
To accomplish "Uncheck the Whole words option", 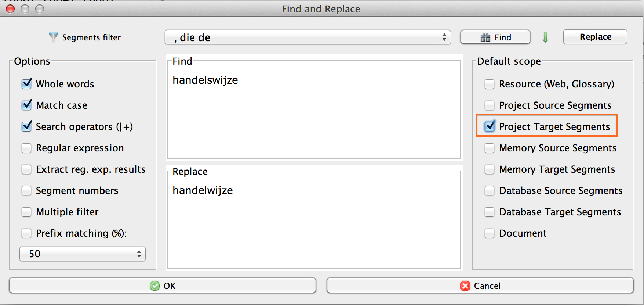I will tap(27, 84).
